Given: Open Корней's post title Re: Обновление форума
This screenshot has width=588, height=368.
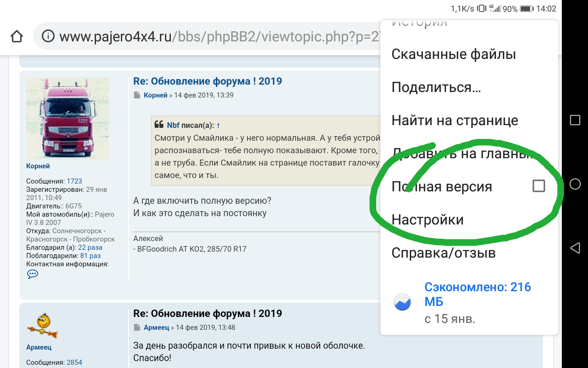Looking at the screenshot, I should 208,81.
